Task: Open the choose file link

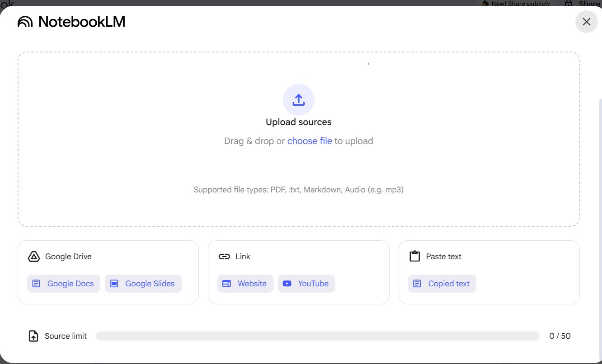Action: 310,141
